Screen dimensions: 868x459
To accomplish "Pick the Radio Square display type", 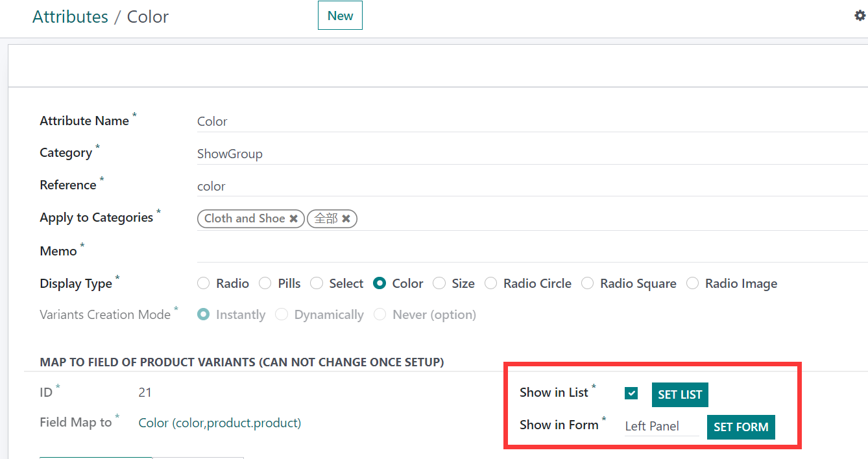I will pyautogui.click(x=587, y=283).
